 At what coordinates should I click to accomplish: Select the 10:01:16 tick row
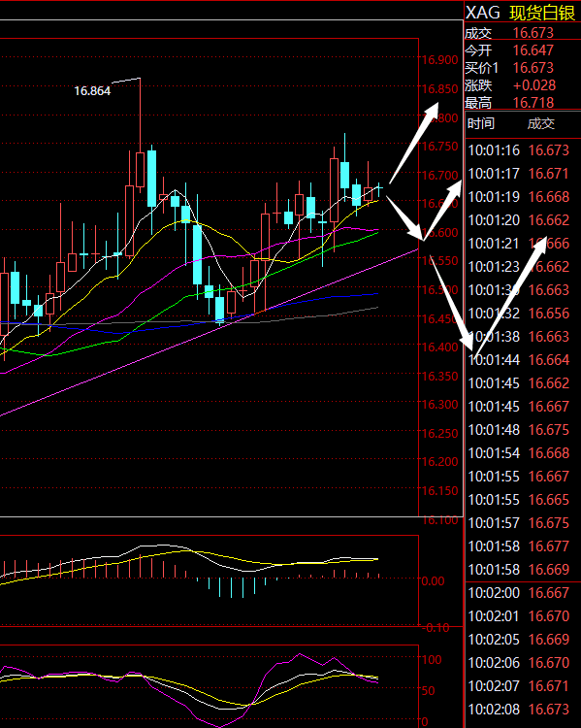(x=523, y=150)
